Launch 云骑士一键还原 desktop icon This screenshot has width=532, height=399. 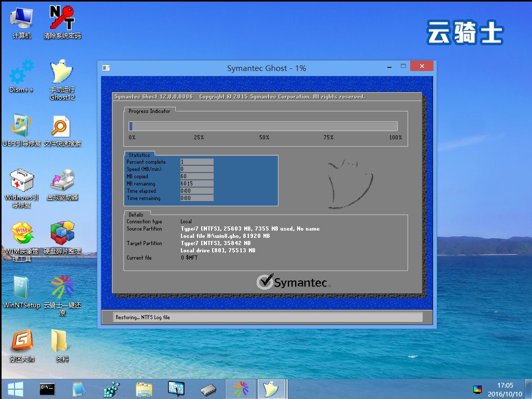(62, 295)
